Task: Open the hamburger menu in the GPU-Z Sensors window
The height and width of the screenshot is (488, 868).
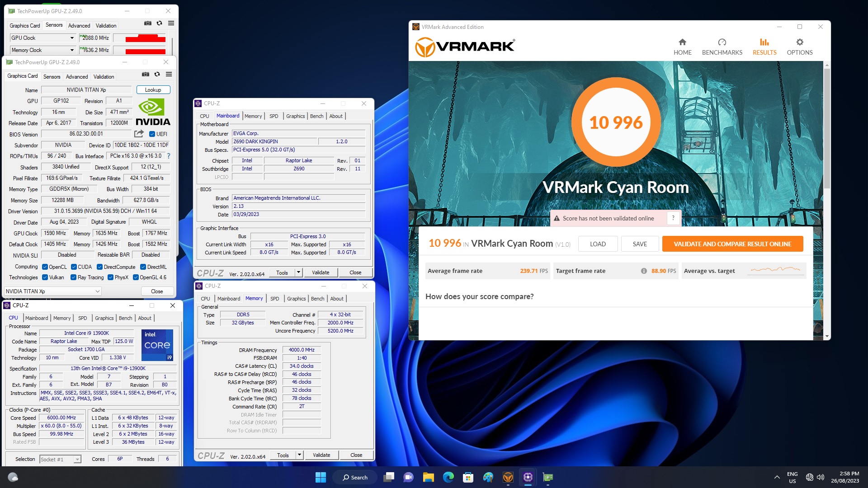Action: point(171,23)
